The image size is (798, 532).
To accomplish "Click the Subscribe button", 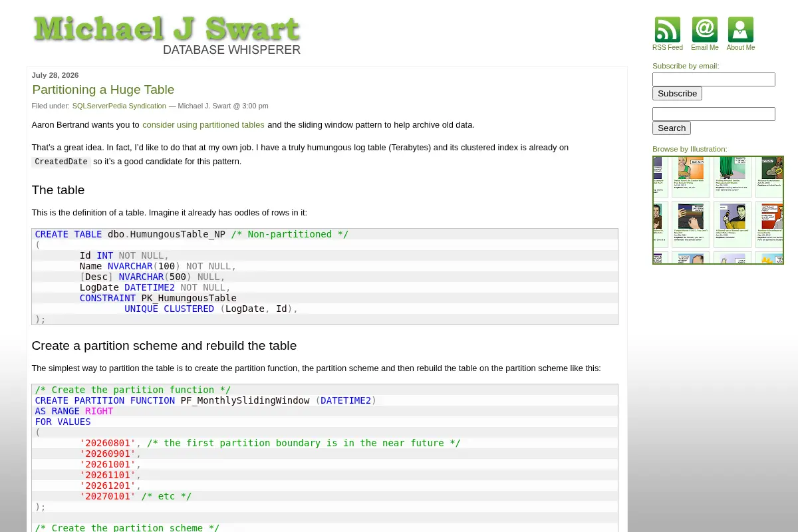I will (677, 94).
